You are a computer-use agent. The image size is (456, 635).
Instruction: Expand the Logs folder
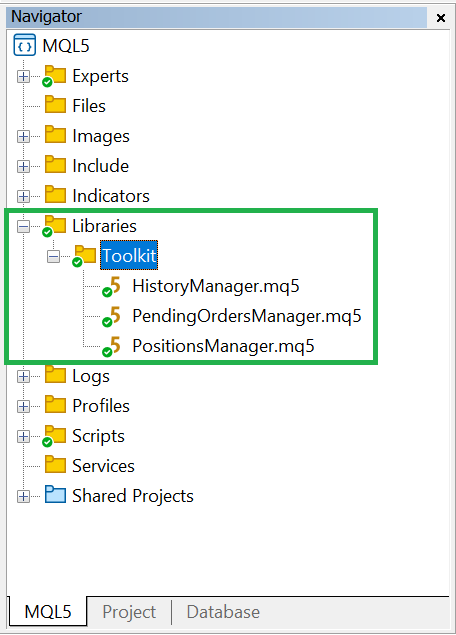pyautogui.click(x=23, y=377)
